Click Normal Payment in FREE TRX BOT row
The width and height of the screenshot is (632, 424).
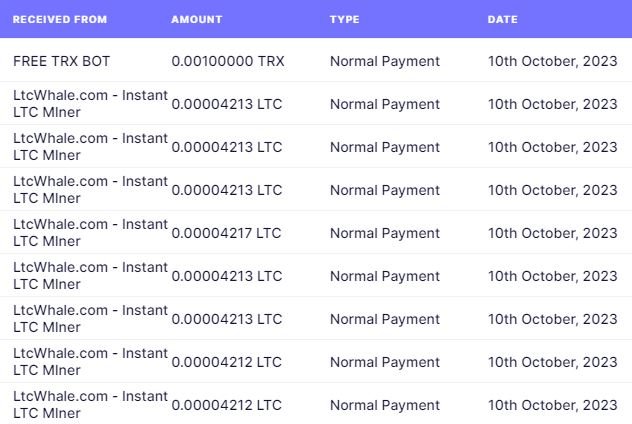pyautogui.click(x=385, y=61)
